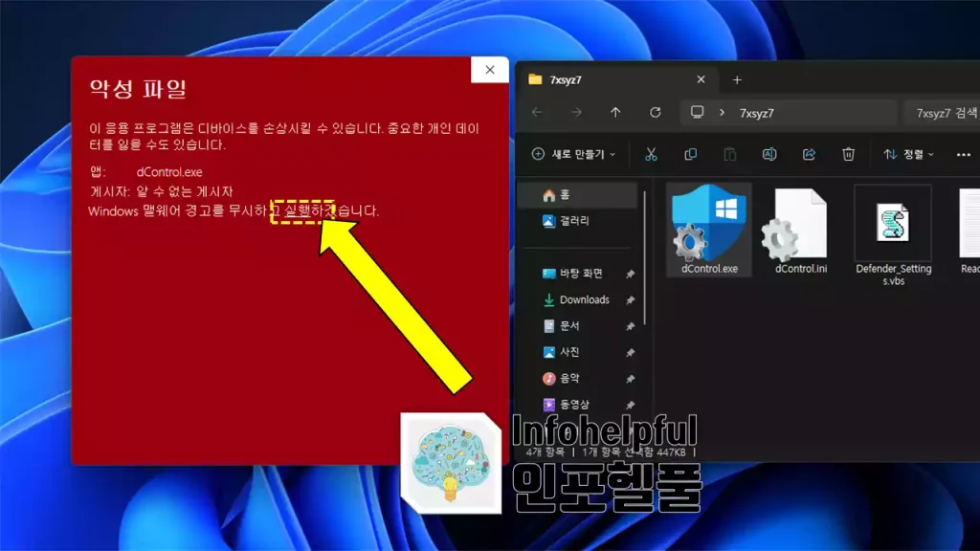Open 바탕 화면 in the sidebar

[581, 274]
